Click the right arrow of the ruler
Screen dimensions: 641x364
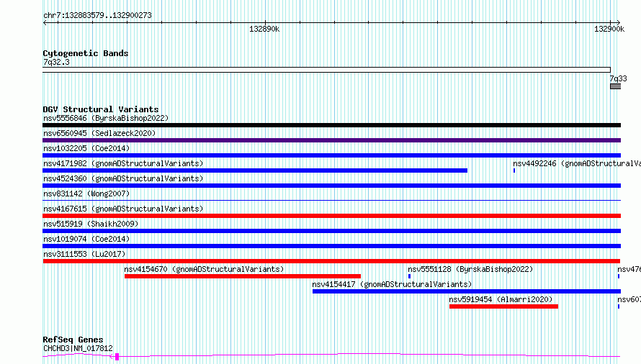[618, 22]
